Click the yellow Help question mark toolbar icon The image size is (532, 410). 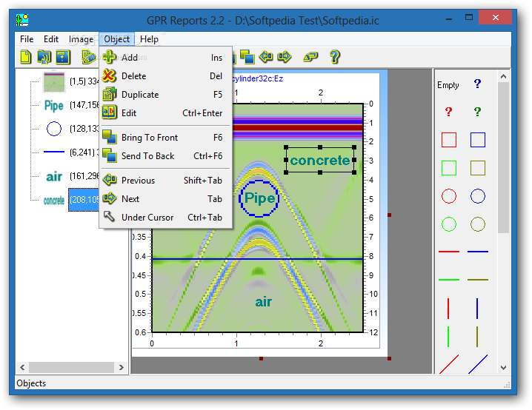point(334,57)
